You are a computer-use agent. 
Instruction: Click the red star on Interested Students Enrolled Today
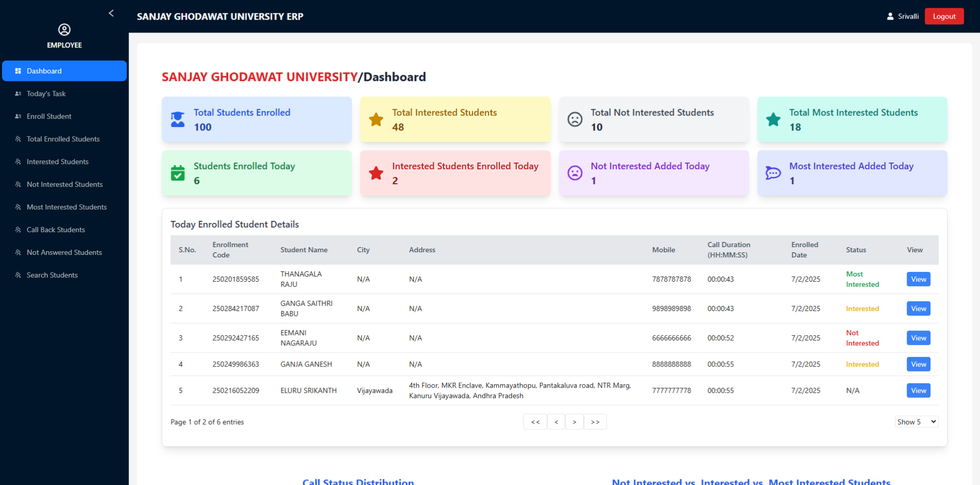(376, 173)
